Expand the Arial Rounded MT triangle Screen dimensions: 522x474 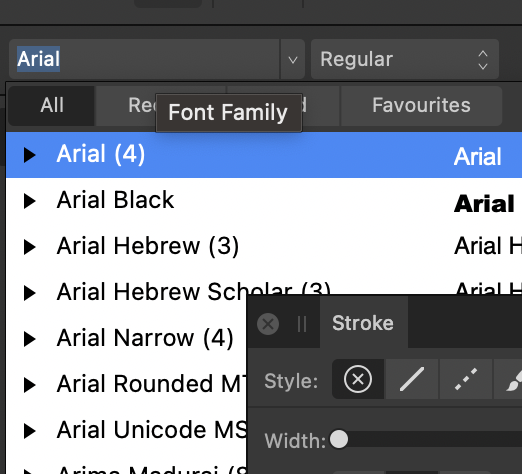point(30,385)
